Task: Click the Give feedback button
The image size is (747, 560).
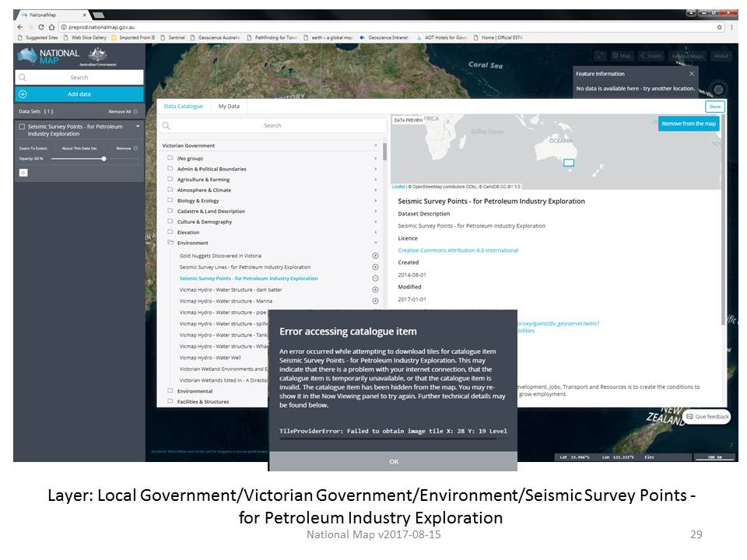Action: 707,417
